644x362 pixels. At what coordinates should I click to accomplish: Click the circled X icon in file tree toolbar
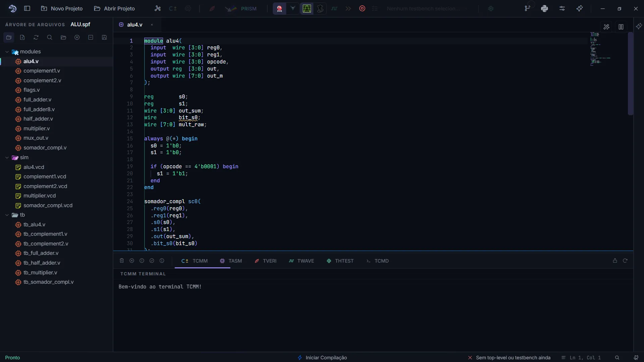(x=77, y=37)
